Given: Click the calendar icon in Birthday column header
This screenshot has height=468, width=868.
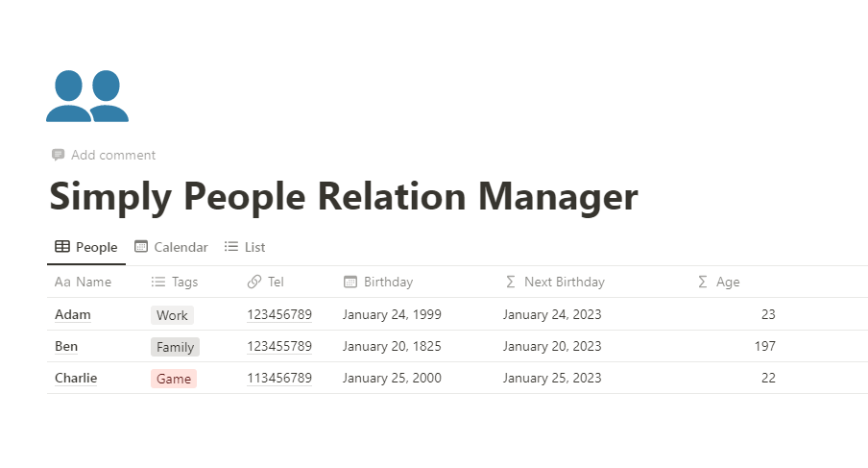Looking at the screenshot, I should click(350, 282).
